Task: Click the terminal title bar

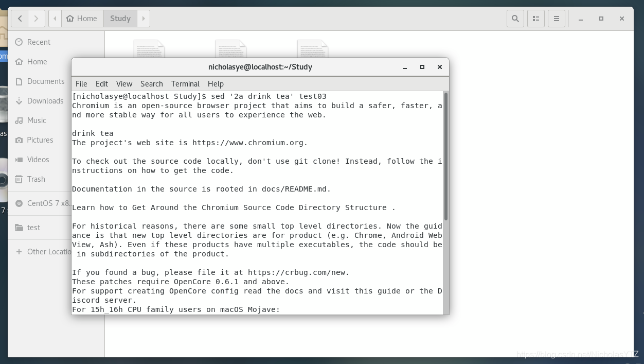Action: (260, 67)
